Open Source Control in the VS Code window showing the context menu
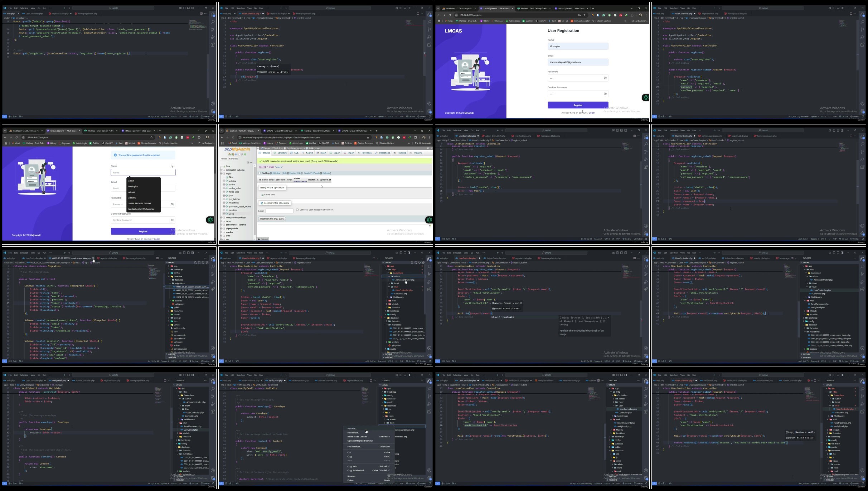 (x=429, y=396)
